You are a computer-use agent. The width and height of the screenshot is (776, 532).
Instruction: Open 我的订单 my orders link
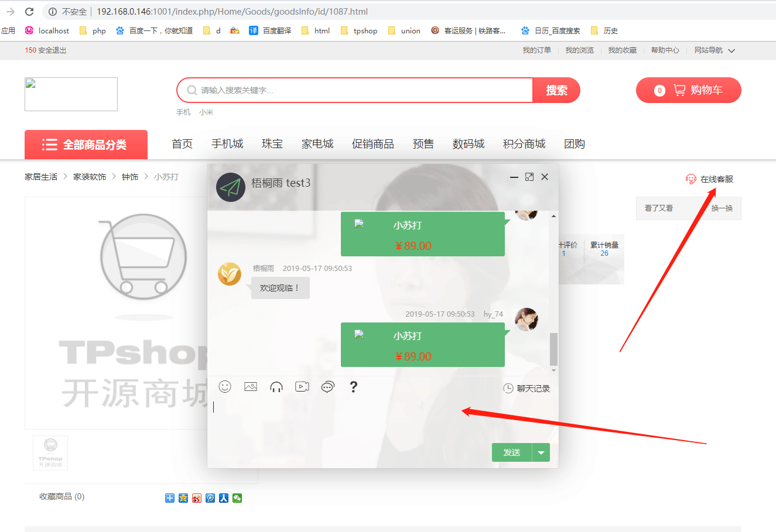coord(538,50)
